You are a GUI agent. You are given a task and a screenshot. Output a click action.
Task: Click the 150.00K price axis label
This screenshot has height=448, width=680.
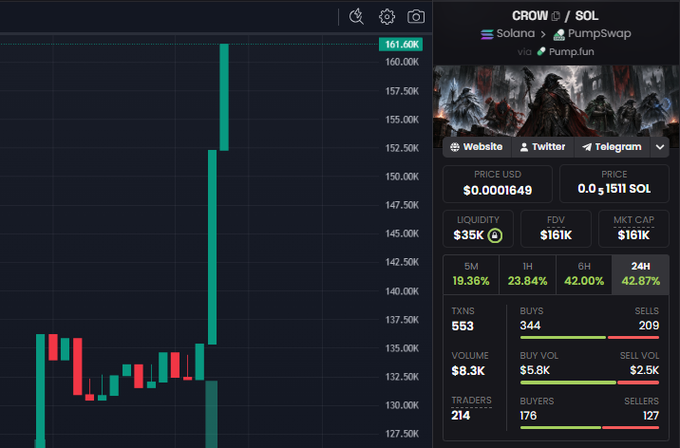tap(402, 177)
